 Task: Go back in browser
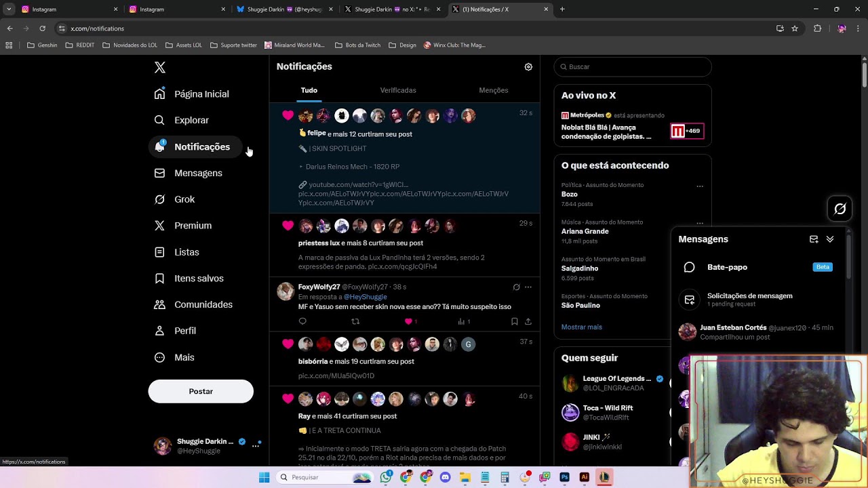[9, 28]
